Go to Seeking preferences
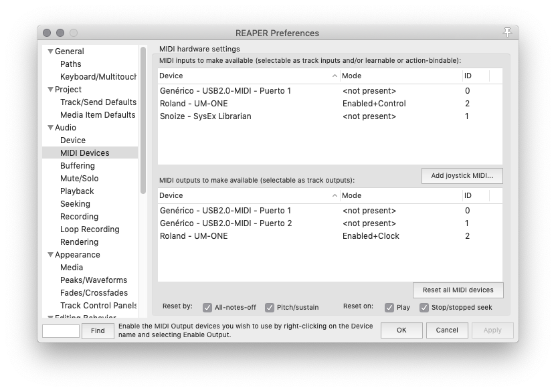The height and width of the screenshot is (392, 556). 75,204
